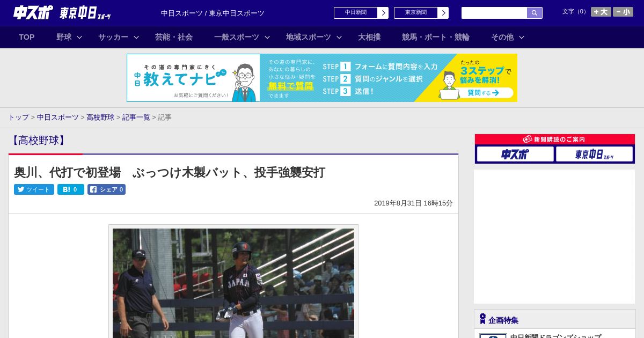The width and height of the screenshot is (644, 338).
Task: Open the 地域スポーツ menu
Action: tap(309, 37)
